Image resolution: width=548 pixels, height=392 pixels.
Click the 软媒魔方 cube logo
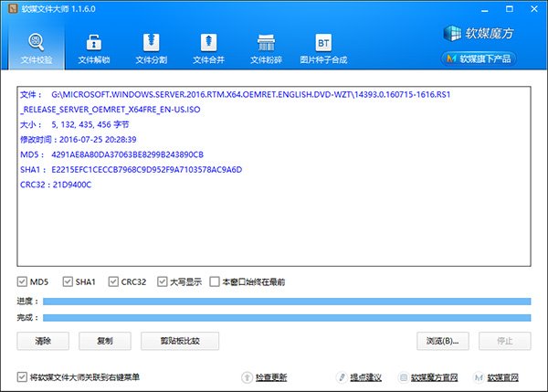(x=479, y=33)
